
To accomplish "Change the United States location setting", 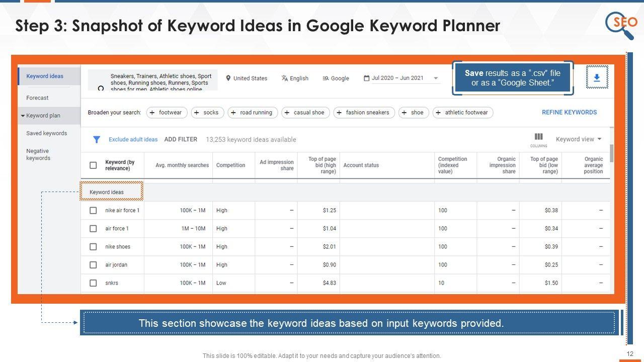I will (247, 78).
